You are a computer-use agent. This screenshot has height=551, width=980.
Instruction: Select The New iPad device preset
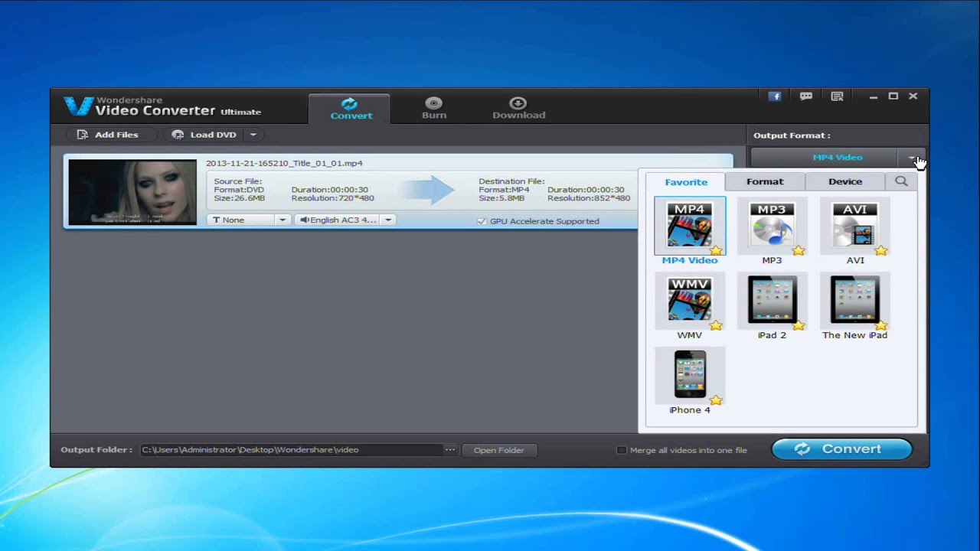pos(854,301)
